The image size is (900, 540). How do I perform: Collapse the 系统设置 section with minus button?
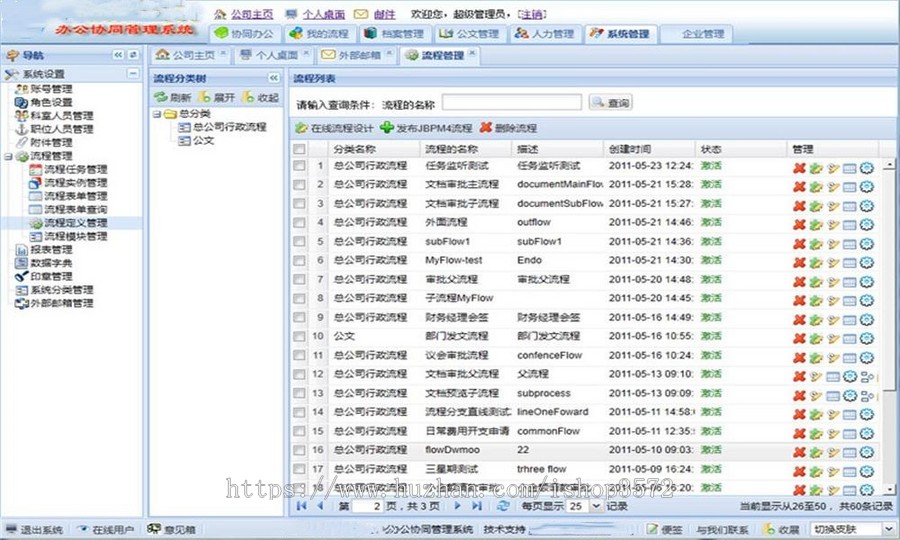pos(133,73)
